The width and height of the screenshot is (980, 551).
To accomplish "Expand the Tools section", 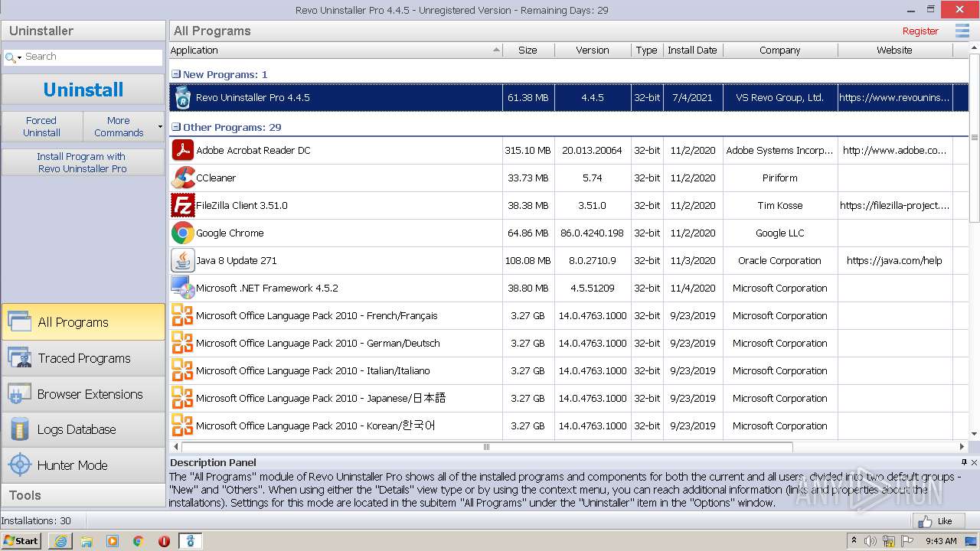I will (x=83, y=495).
